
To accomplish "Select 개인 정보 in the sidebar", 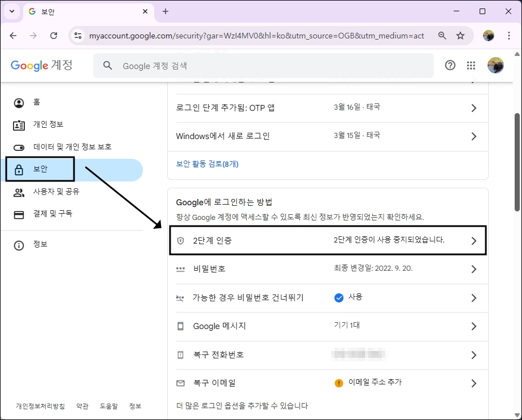I will (x=45, y=124).
